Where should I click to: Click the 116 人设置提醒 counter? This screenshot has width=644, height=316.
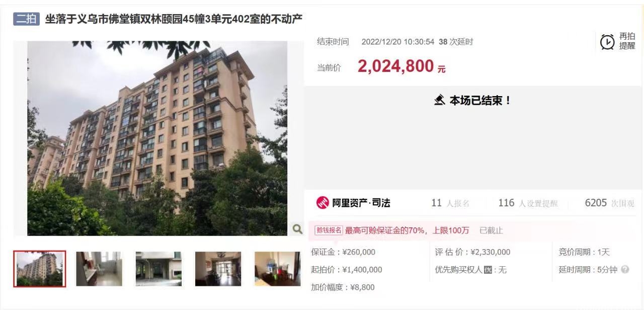(x=528, y=203)
